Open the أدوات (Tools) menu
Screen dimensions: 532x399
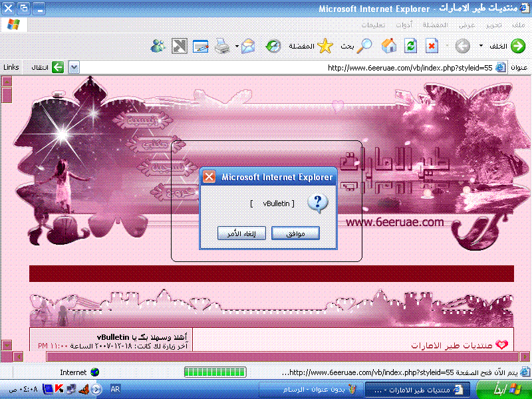(410, 25)
